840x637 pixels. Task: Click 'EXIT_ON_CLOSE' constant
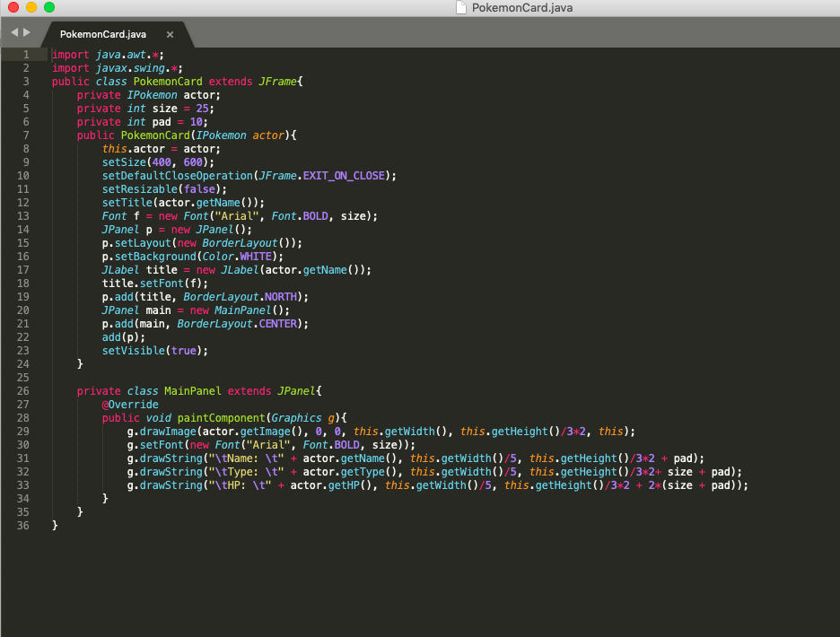344,176
